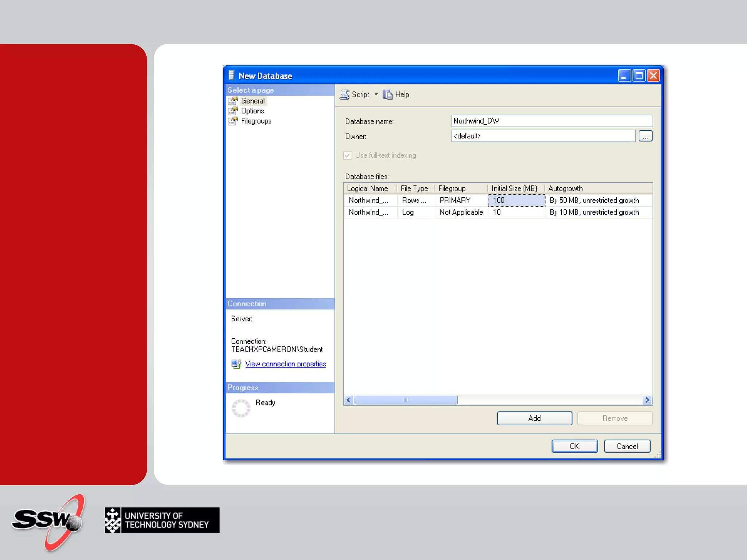The image size is (747, 560).
Task: Click the connection properties icon
Action: (236, 364)
